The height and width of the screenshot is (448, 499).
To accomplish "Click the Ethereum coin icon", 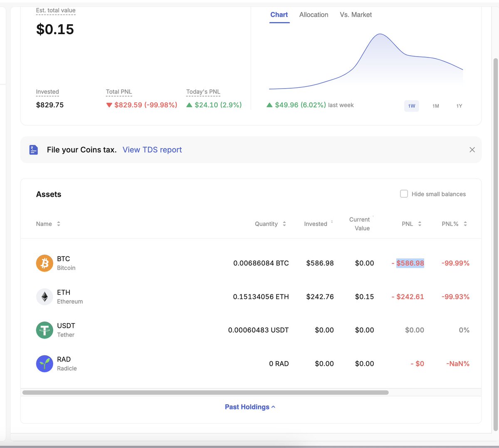I will pyautogui.click(x=44, y=297).
